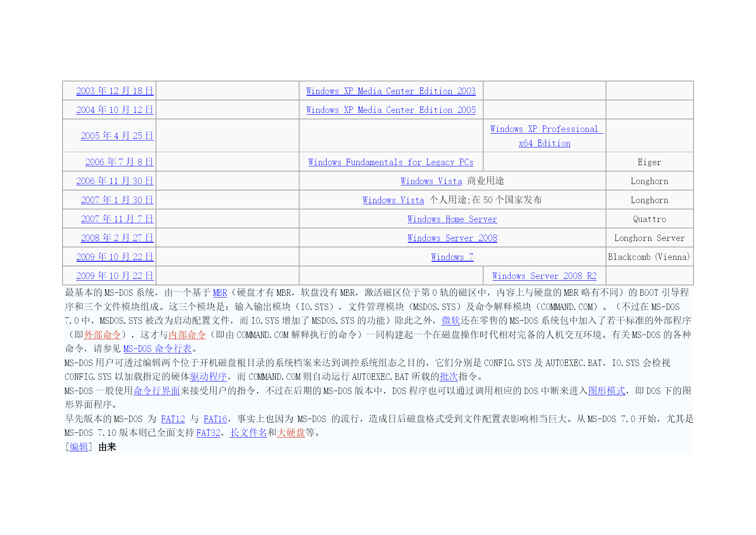The height and width of the screenshot is (535, 756).
Task: Open the 2009年10月22日 link in the Server 2008 R2 row
Action: 115,276
